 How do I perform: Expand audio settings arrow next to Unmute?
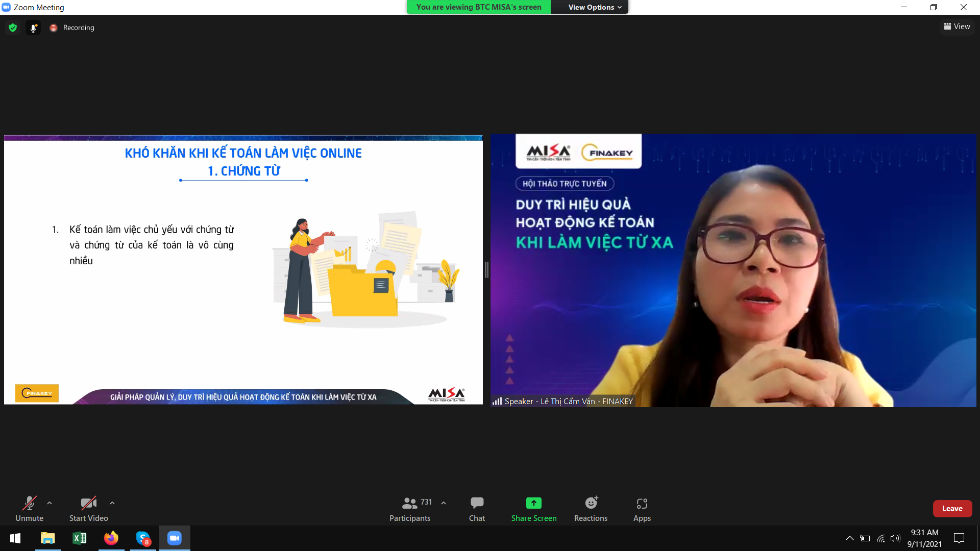(50, 503)
